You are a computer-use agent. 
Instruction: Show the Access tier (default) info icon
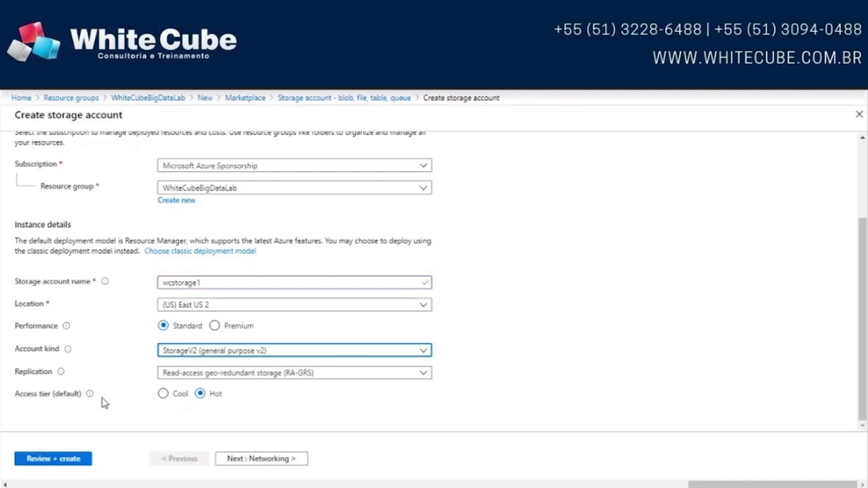[x=90, y=394]
